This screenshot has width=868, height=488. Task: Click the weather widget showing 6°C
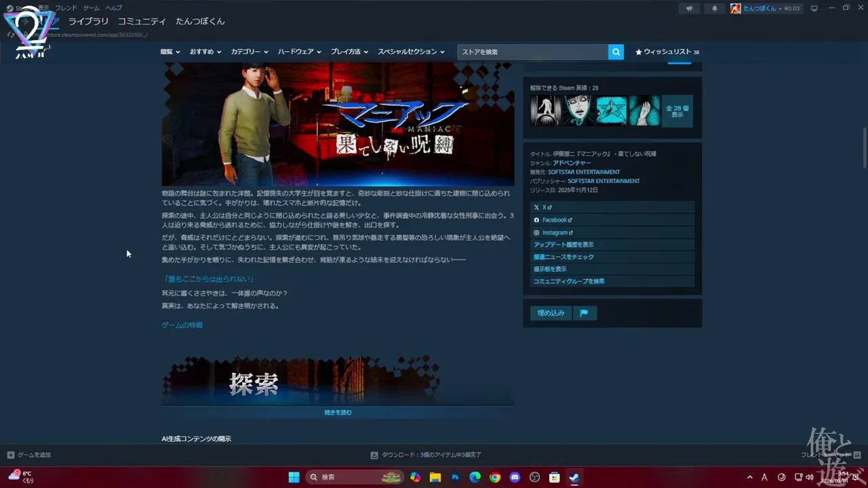(20, 476)
